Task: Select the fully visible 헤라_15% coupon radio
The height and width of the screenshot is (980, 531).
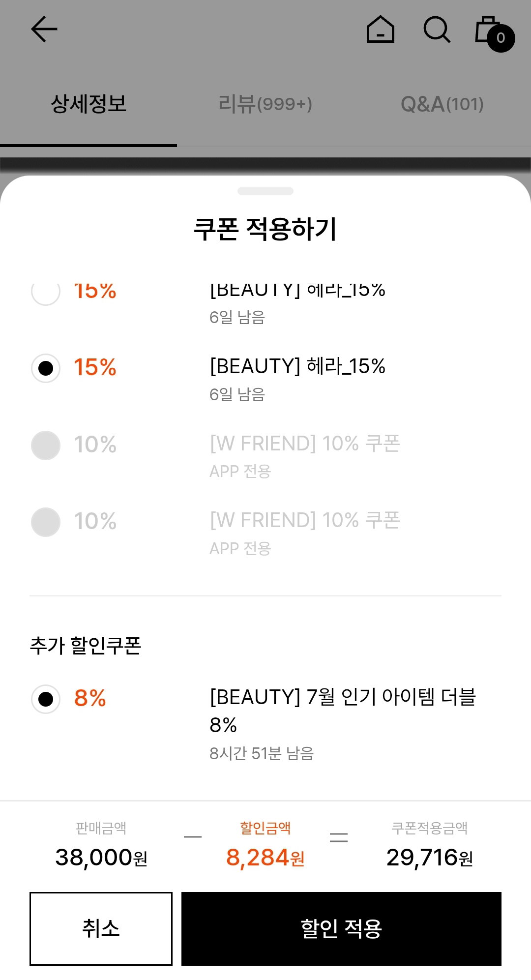Action: [46, 368]
